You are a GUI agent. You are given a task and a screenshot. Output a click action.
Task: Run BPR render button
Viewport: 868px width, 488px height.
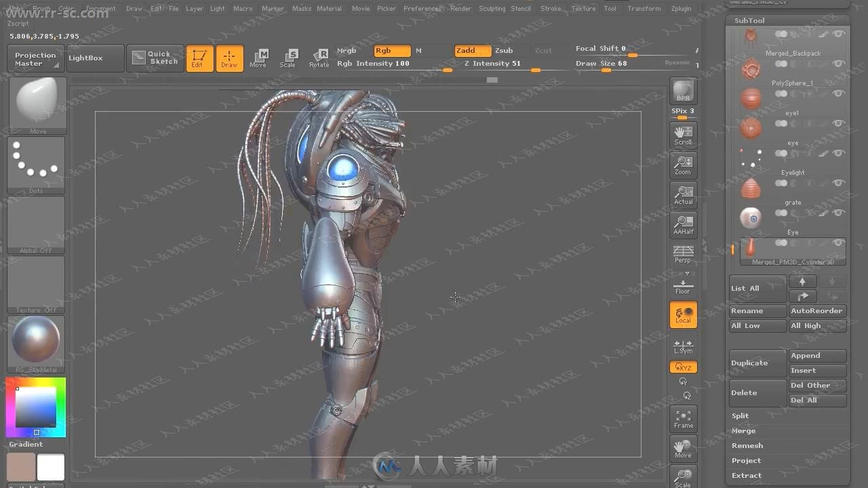pyautogui.click(x=683, y=91)
